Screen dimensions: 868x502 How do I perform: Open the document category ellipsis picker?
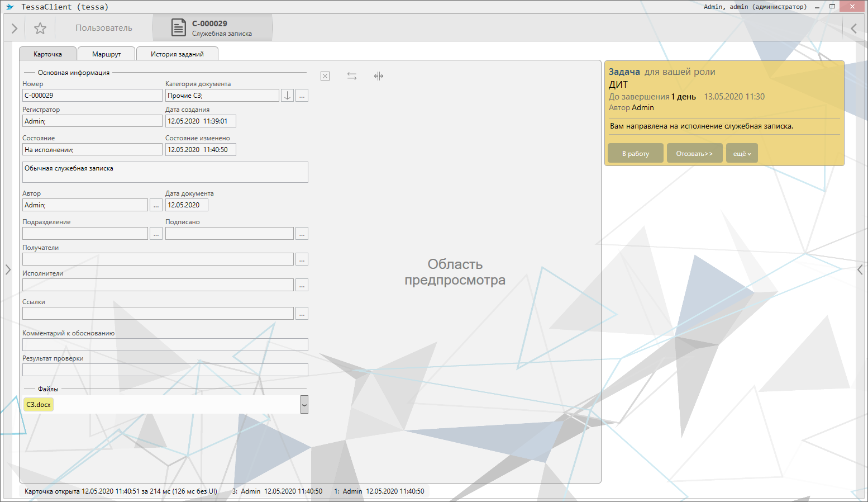pos(302,96)
